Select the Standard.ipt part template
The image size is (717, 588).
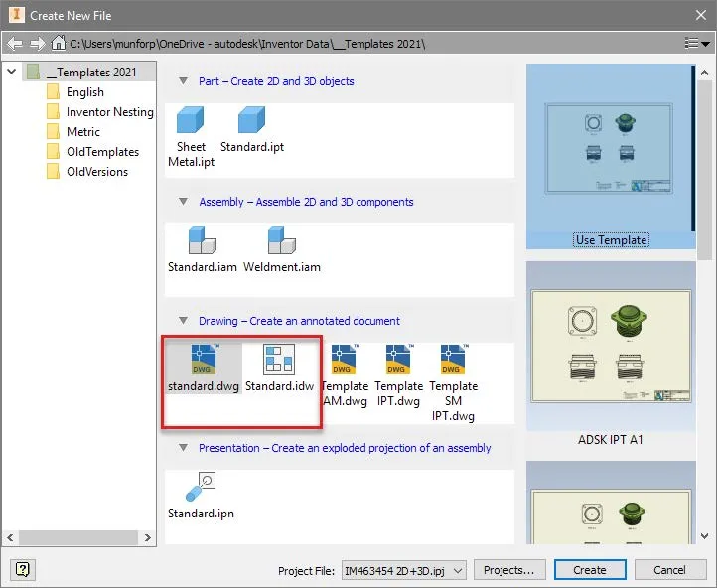point(251,120)
